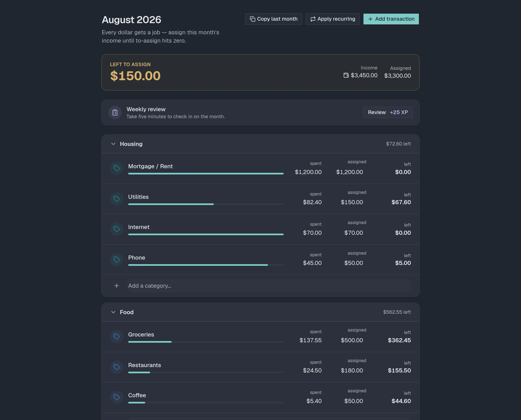Click the Mortgage / Rent tag icon
Viewport: 521px width, 420px height.
coord(116,168)
